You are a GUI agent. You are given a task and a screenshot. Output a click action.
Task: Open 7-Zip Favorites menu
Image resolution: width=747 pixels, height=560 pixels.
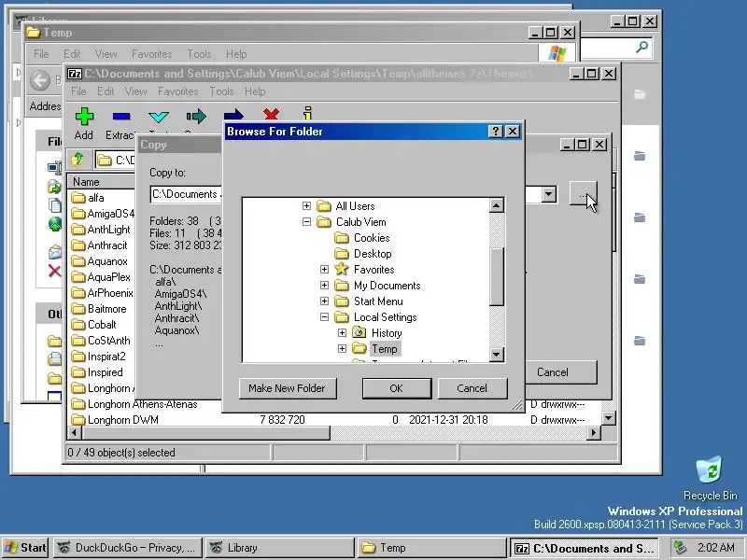(177, 91)
